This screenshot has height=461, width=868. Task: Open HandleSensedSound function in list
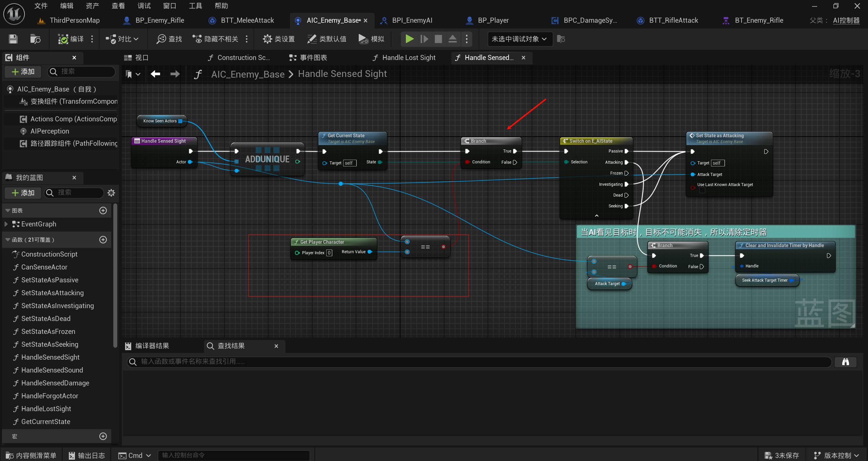[x=52, y=370]
